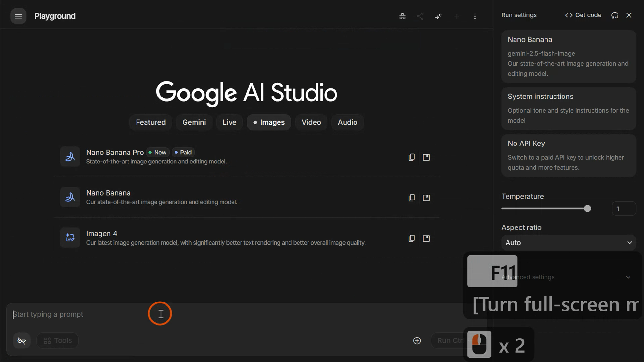Open the No API Key card

coord(569,155)
